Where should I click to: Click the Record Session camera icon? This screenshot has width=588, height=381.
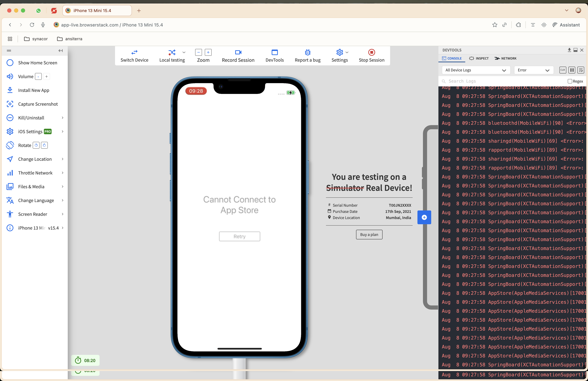[238, 52]
